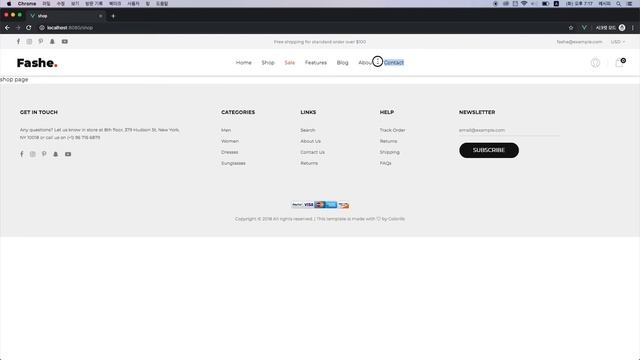This screenshot has height=360, width=640.
Task: Open the 도움말 (Help) menu
Action: coord(162,4)
